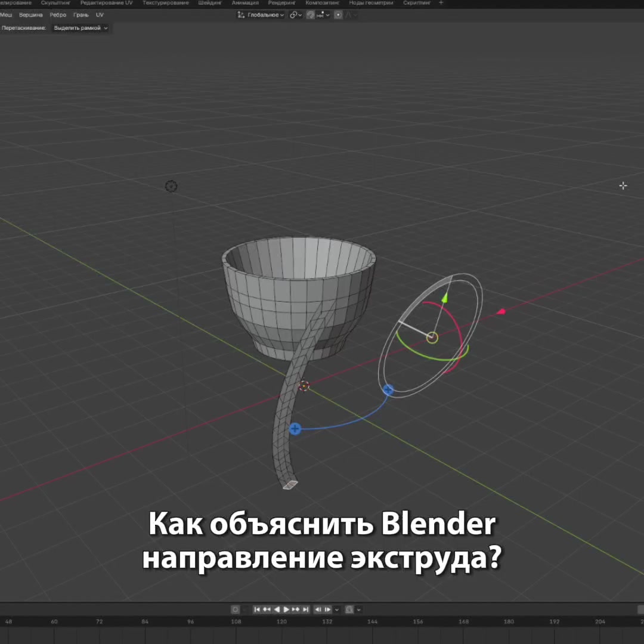Click the yellow center circle of the gizmo
Screen dimensions: 644x644
pos(432,338)
